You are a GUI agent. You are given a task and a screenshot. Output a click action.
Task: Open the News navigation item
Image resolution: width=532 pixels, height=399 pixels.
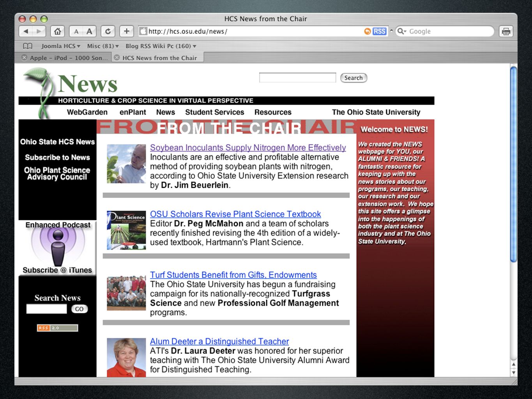pos(166,112)
